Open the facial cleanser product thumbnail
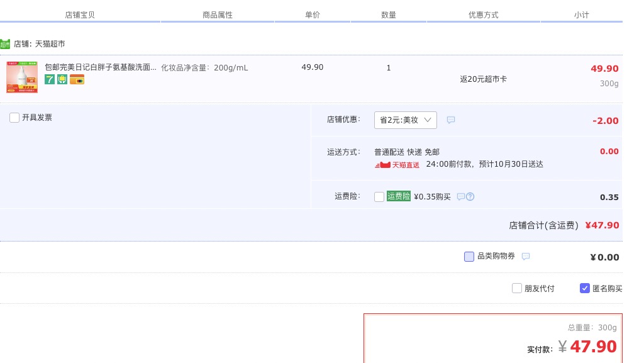The width and height of the screenshot is (644, 363). (x=22, y=77)
